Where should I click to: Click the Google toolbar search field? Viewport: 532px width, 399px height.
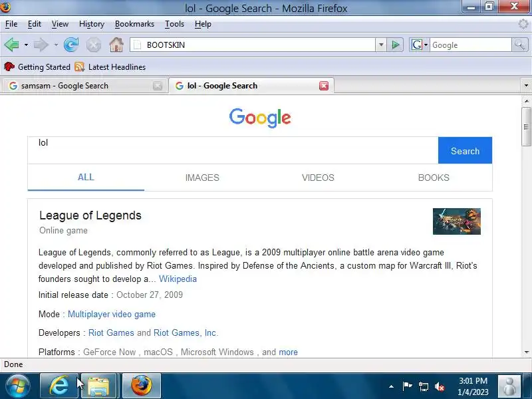[471, 45]
